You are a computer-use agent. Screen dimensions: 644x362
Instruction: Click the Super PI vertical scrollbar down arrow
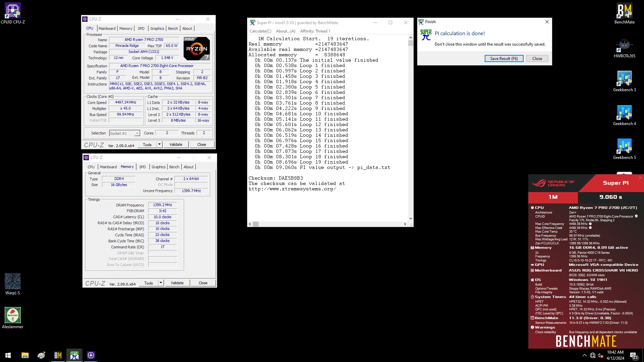(411, 219)
